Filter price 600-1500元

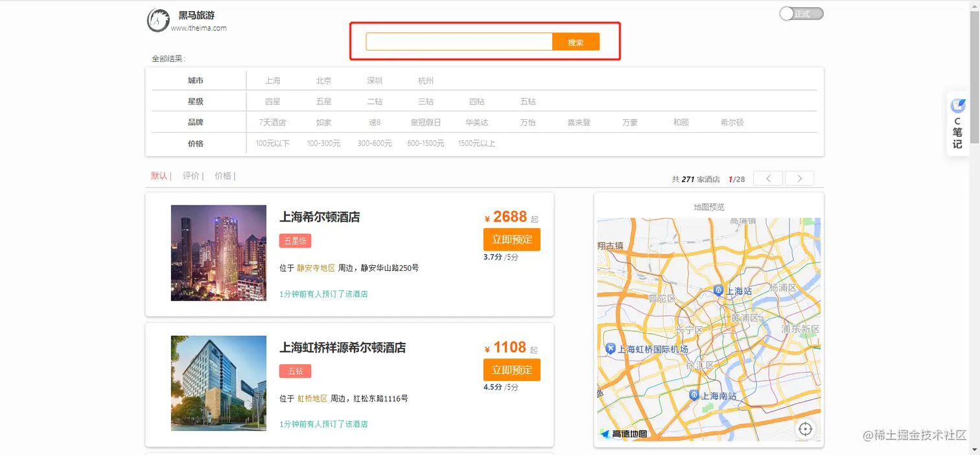[x=426, y=143]
